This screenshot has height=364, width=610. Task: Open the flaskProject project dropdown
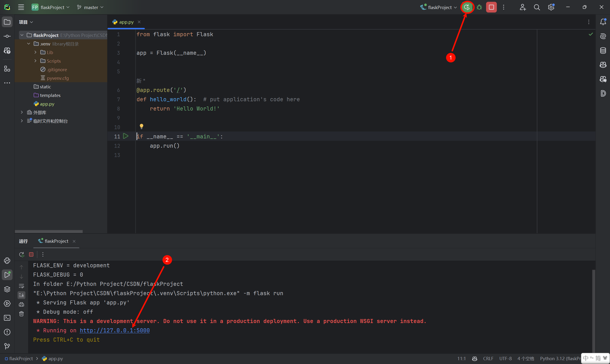coord(51,7)
